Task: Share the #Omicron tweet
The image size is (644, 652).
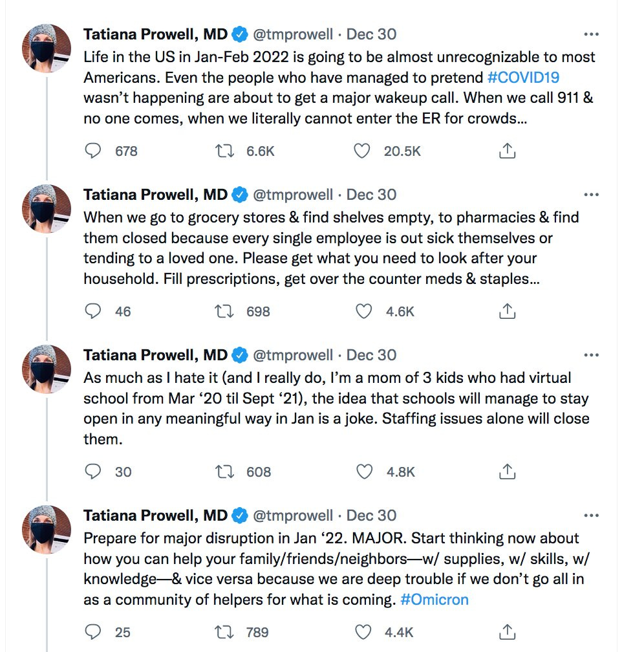Action: coord(508,632)
